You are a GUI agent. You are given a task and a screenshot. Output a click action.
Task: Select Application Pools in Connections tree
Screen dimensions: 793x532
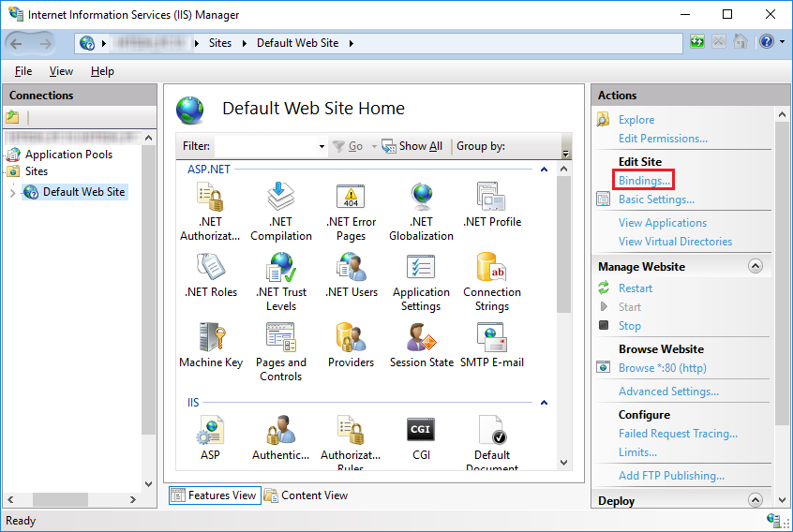click(x=68, y=155)
